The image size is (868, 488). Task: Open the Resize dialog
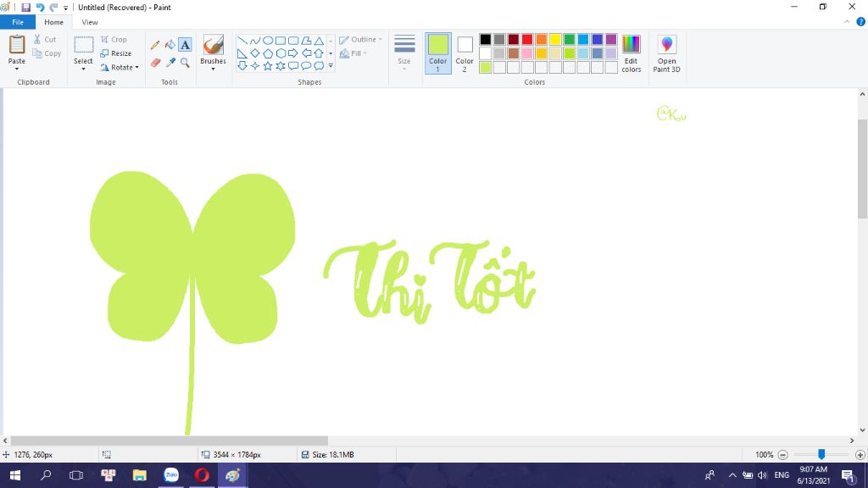116,53
